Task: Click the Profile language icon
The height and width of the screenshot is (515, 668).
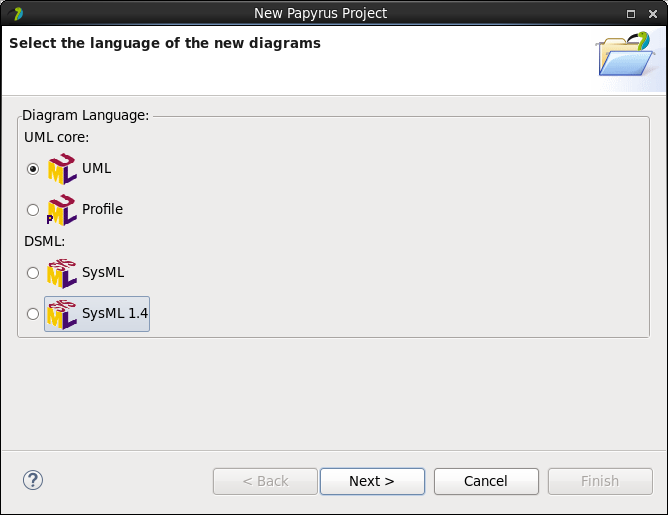Action: pos(62,210)
